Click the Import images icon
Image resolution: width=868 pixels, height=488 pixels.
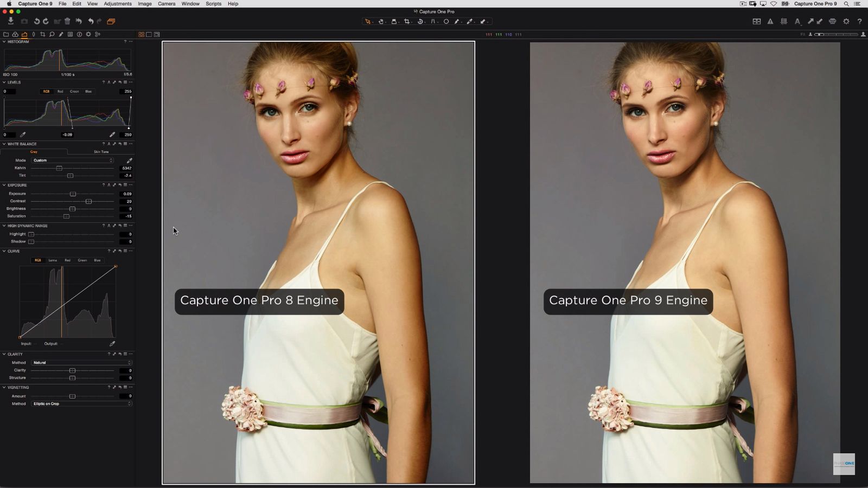point(10,21)
